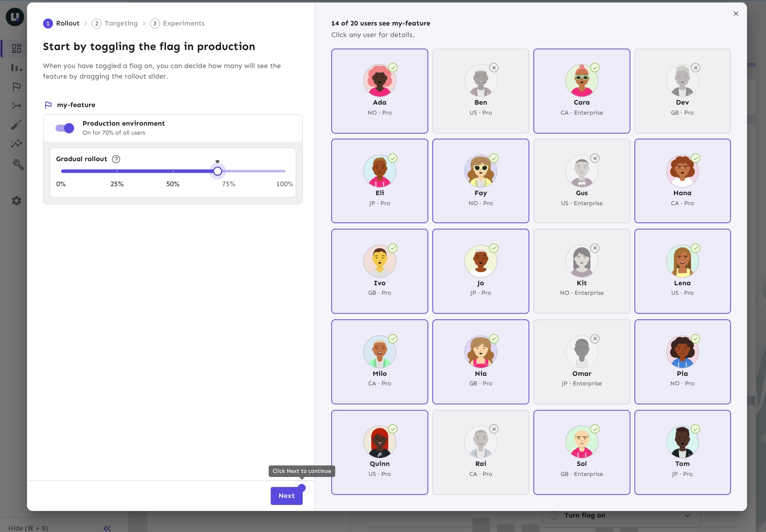
Task: Open the shuffle arrows sidebar icon
Action: point(17,106)
